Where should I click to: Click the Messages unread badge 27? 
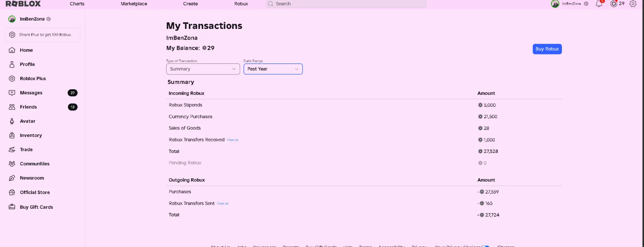coord(72,93)
